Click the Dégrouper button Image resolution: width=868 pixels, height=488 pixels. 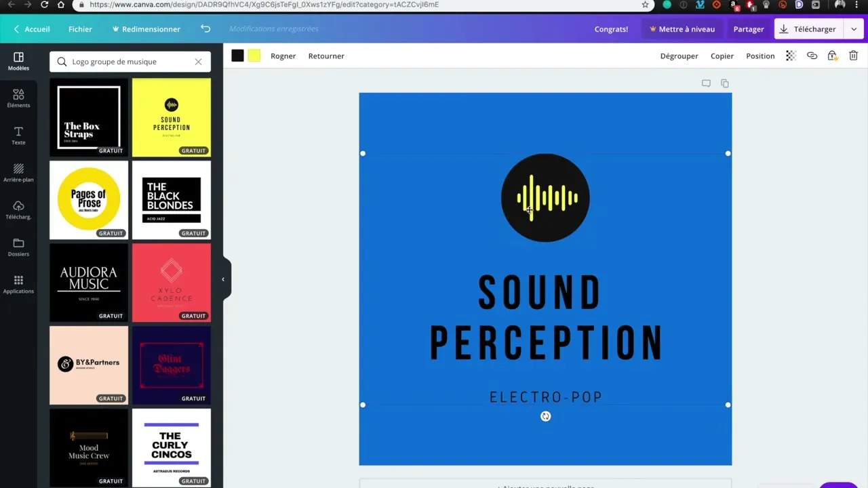pyautogui.click(x=679, y=56)
